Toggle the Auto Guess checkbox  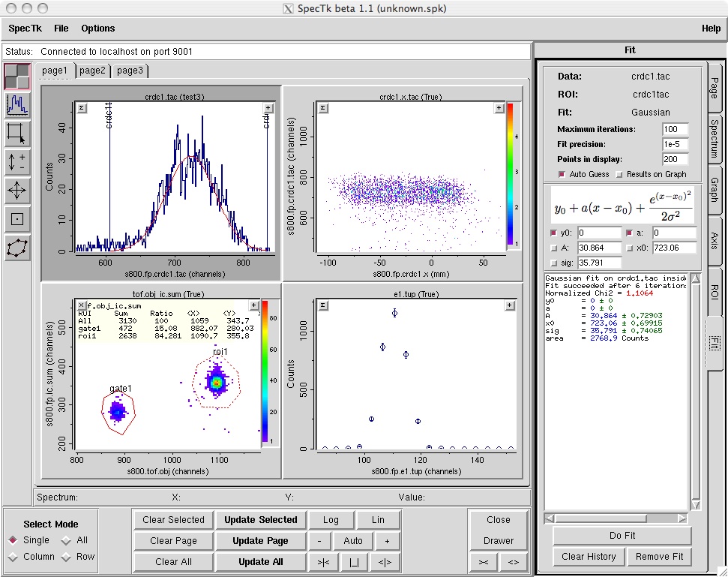click(x=562, y=174)
